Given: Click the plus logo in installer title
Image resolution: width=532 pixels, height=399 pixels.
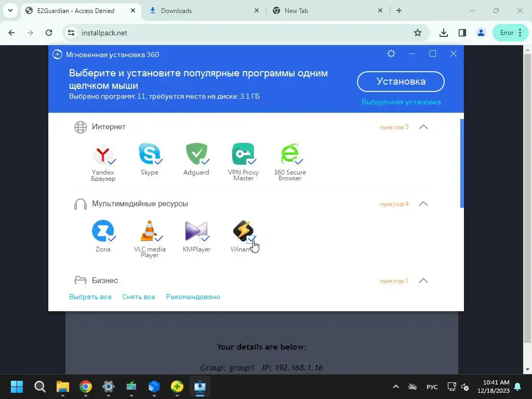Looking at the screenshot, I should coord(57,54).
